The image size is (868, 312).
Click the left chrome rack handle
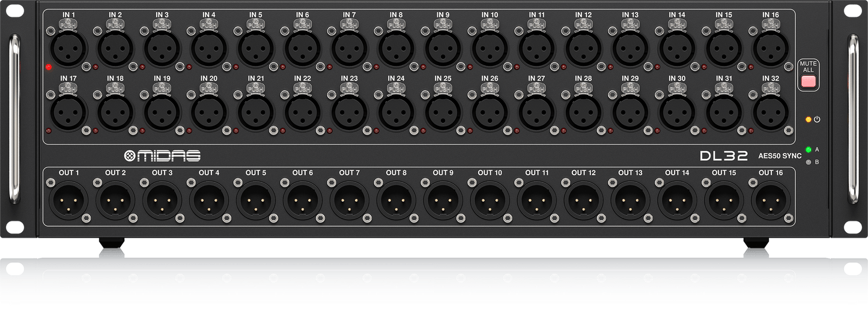pos(14,118)
